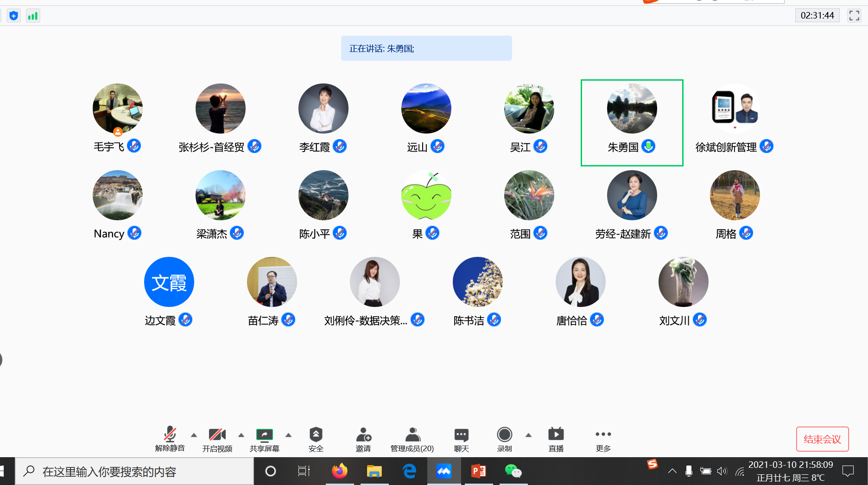
Task: Enter full screen mode
Action: click(x=854, y=16)
